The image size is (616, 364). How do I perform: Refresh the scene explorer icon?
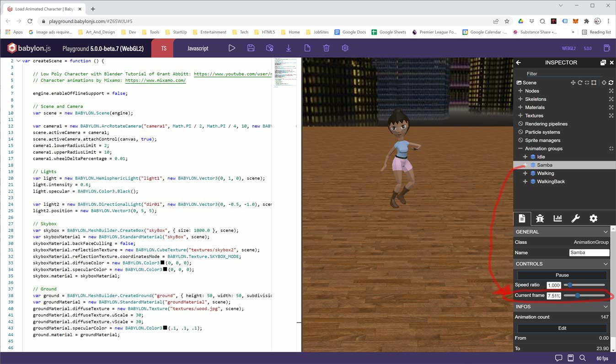point(611,83)
